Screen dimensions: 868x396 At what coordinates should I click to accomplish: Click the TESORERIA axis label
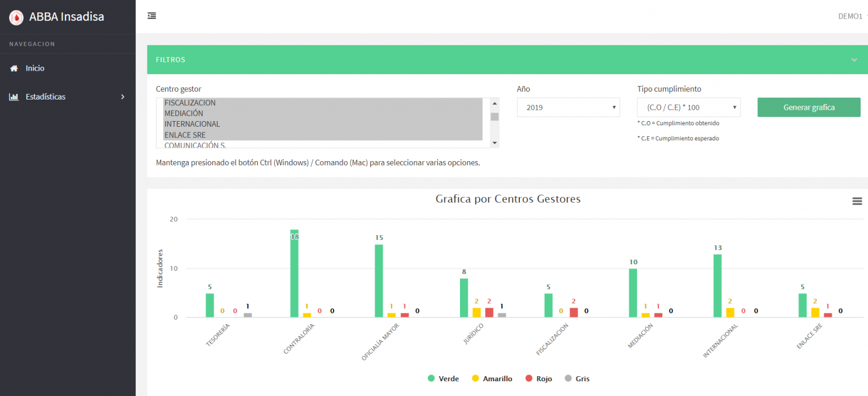(218, 335)
